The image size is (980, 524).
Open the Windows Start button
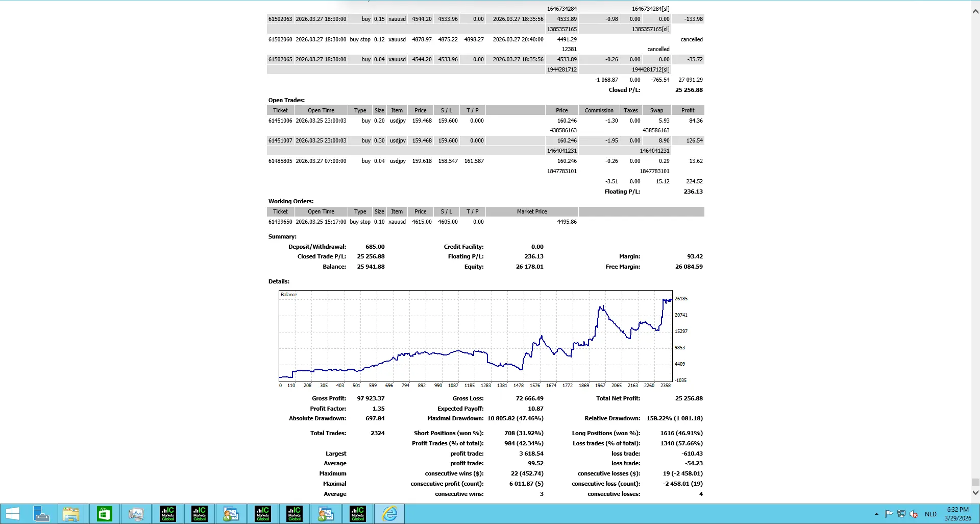point(13,514)
